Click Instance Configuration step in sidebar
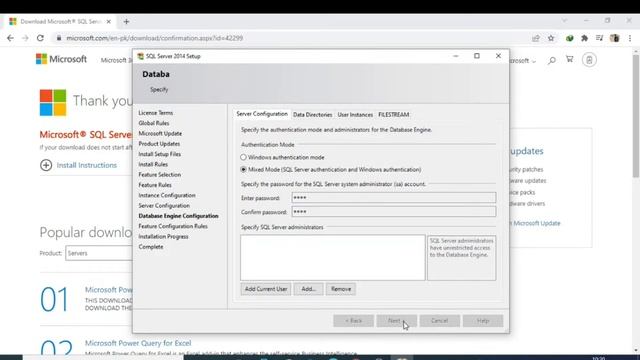Screen dimensions: 640x360 pos(167,195)
